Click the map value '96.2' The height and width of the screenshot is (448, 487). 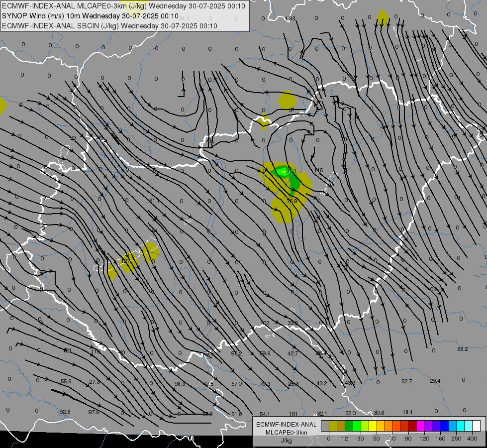point(237,353)
